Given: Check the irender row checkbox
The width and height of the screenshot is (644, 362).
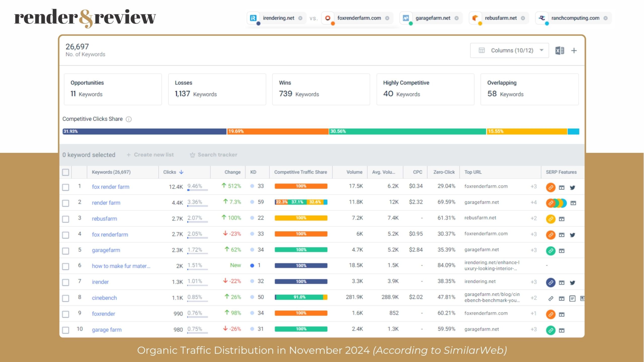Looking at the screenshot, I should [x=66, y=282].
